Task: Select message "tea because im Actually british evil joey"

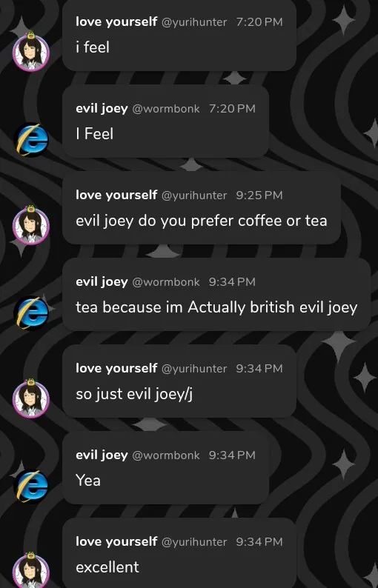Action: pos(216,307)
